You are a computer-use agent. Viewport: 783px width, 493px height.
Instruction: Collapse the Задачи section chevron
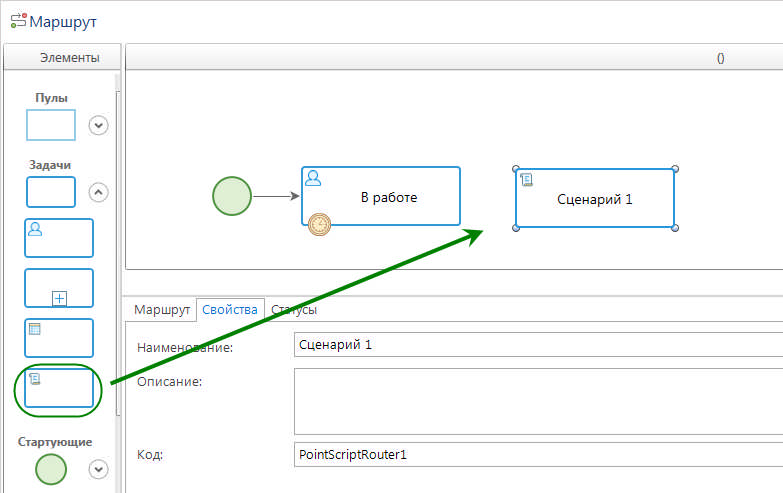(98, 192)
